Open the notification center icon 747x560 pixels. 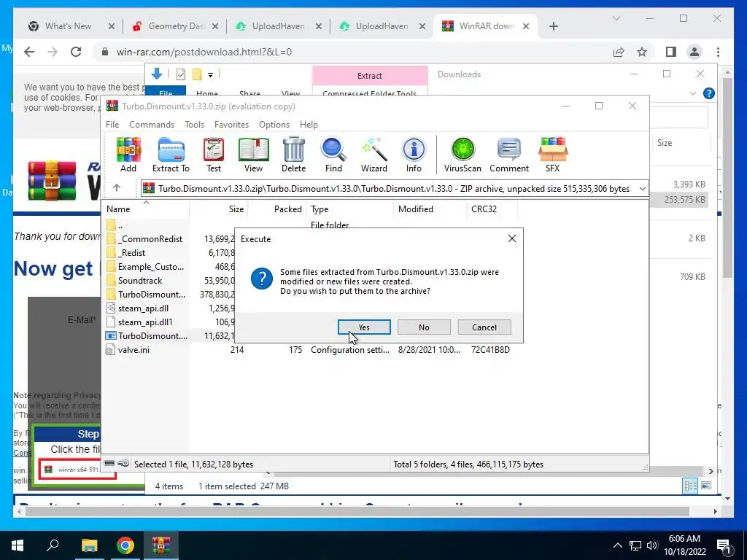coord(724,545)
